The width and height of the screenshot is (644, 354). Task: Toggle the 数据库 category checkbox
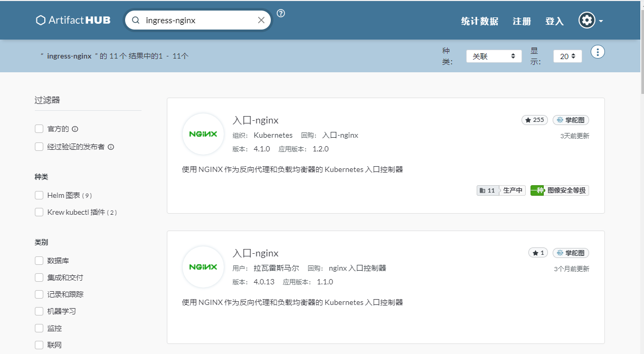coord(39,261)
